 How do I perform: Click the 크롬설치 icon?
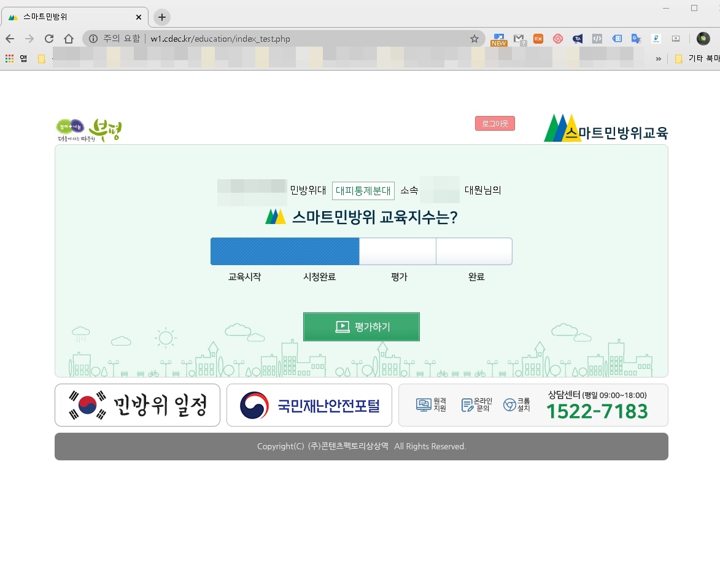coord(517,405)
